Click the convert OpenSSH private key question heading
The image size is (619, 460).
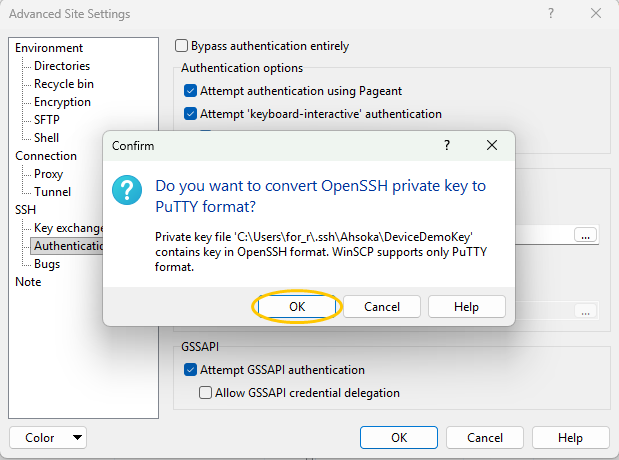pyautogui.click(x=321, y=196)
